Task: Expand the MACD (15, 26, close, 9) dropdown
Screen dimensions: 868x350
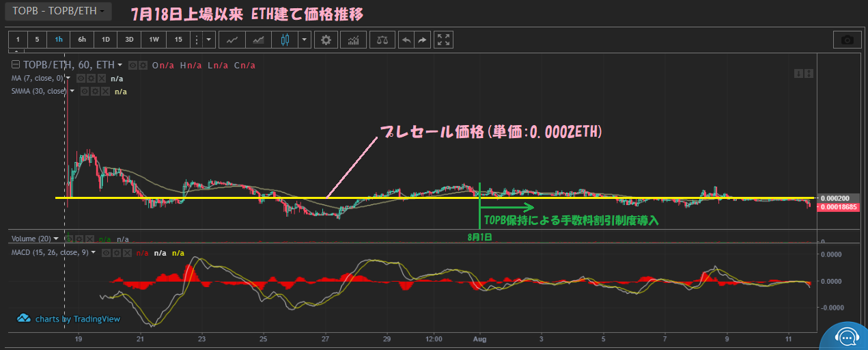Action: tap(94, 252)
